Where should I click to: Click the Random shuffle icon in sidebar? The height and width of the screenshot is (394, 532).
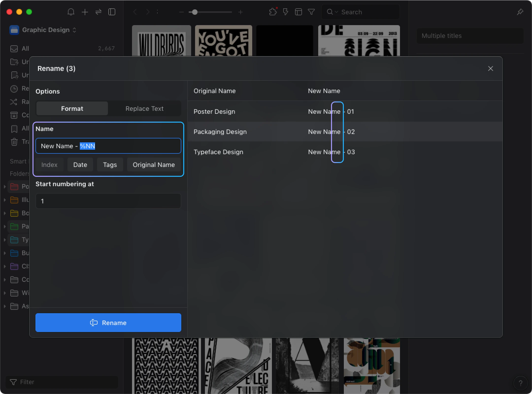tap(14, 102)
